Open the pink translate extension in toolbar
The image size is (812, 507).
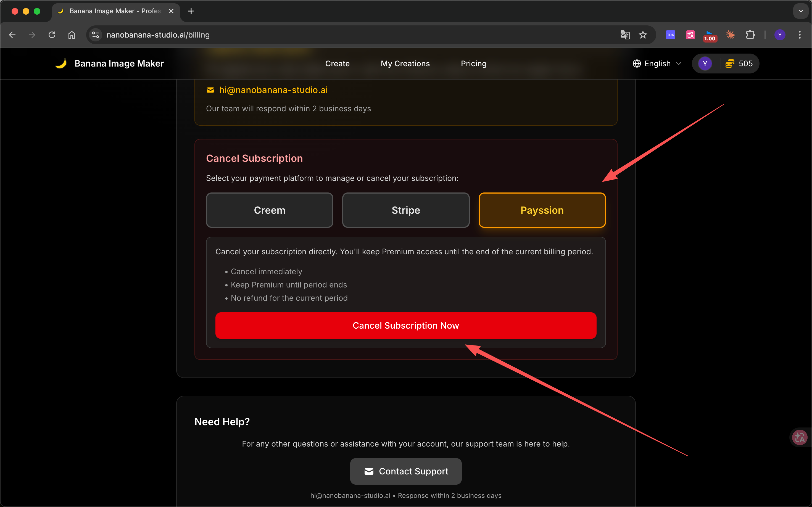[x=690, y=35]
